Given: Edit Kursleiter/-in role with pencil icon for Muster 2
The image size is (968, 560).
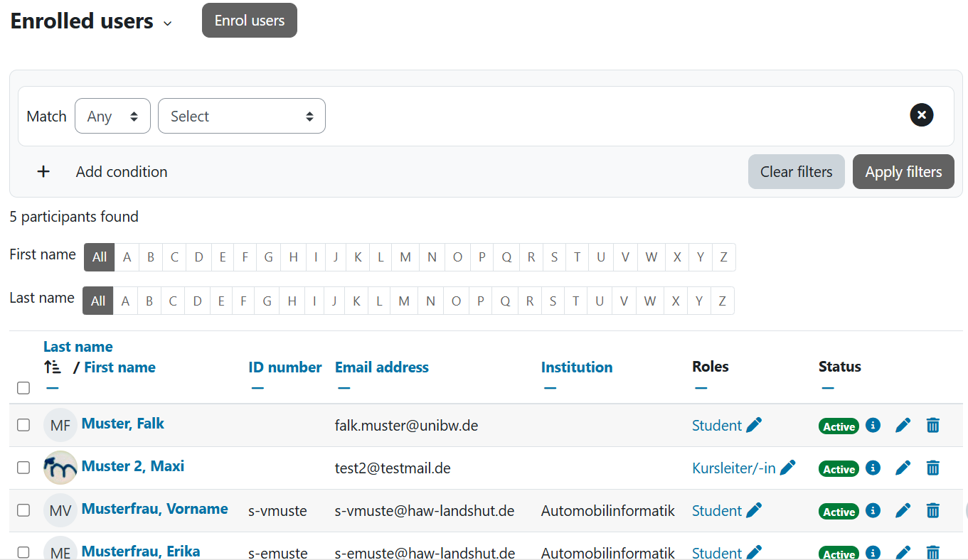Looking at the screenshot, I should [787, 468].
